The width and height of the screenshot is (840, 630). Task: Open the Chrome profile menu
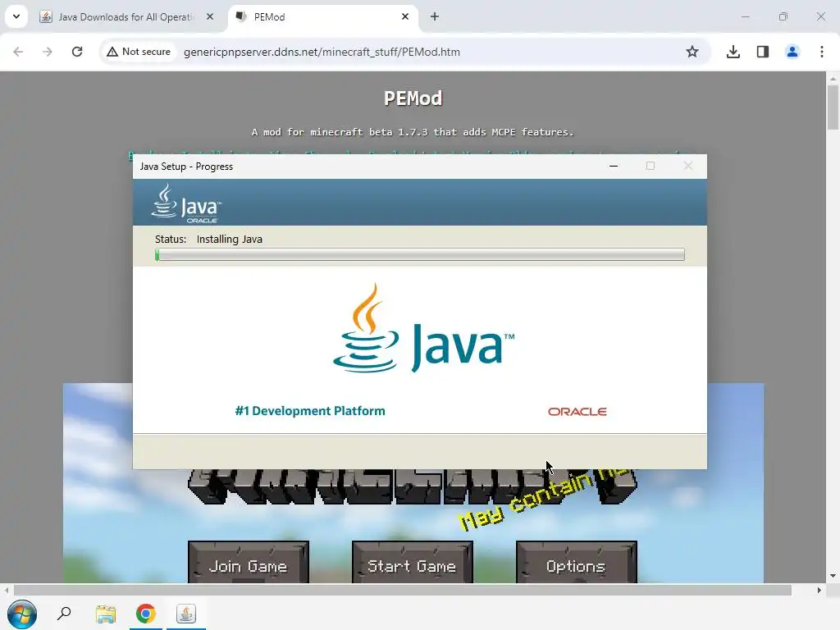tap(792, 52)
